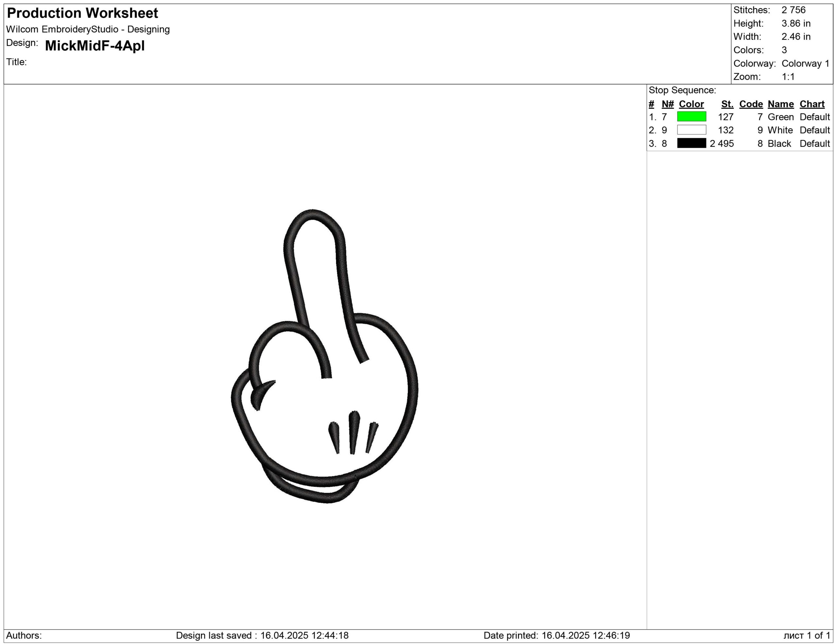Viewport: 837px width, 644px height.
Task: Click the white color swatch
Action: pyautogui.click(x=692, y=130)
